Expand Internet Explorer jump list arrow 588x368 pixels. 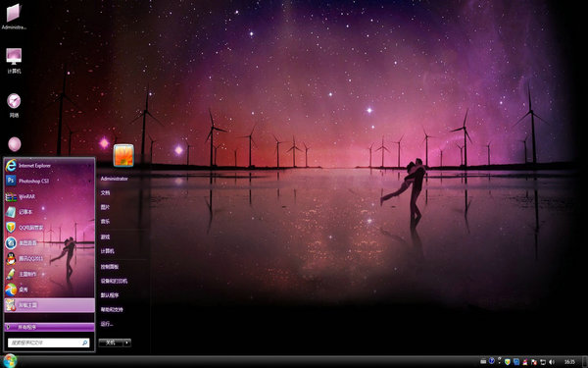point(89,166)
